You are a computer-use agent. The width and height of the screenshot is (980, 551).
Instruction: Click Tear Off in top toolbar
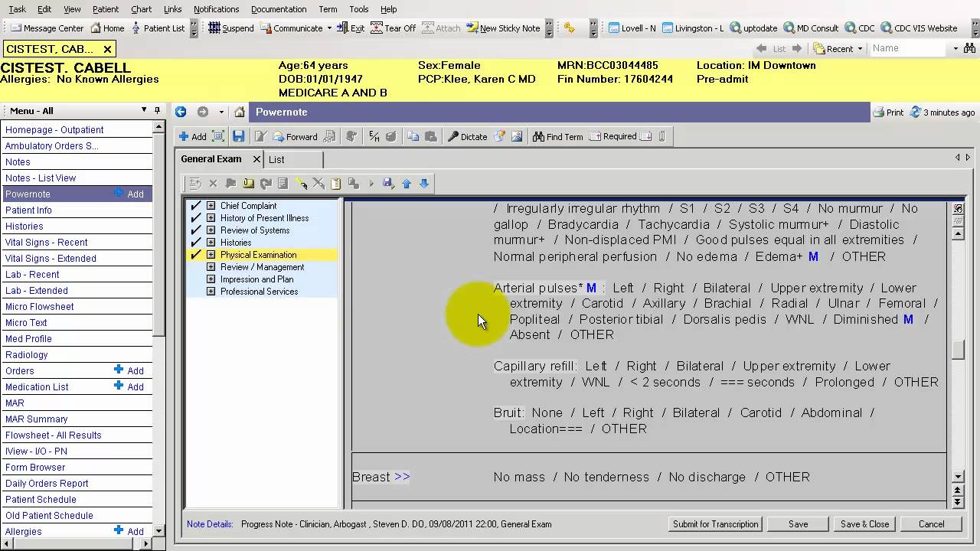click(x=394, y=28)
